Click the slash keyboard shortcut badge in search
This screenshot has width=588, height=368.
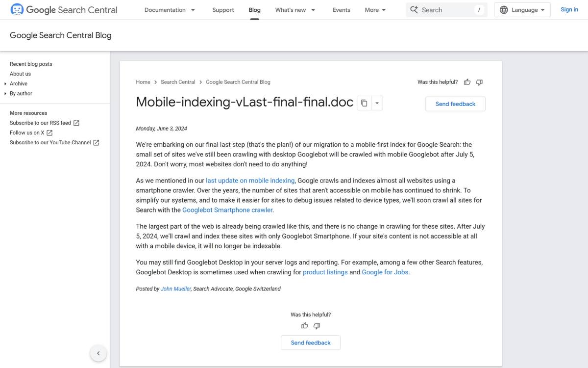[x=479, y=10]
